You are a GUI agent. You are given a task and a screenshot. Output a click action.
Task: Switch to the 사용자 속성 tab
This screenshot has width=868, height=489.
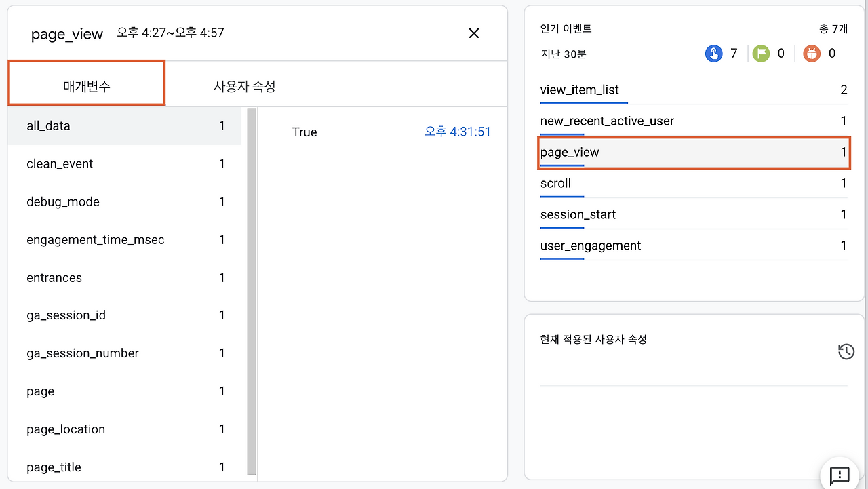pyautogui.click(x=244, y=86)
